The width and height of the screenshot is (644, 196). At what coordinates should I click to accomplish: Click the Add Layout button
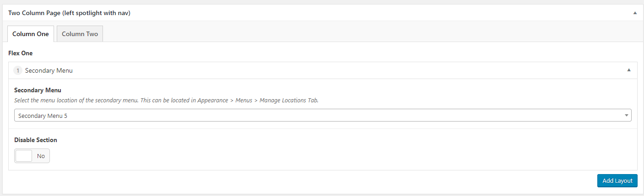point(617,180)
